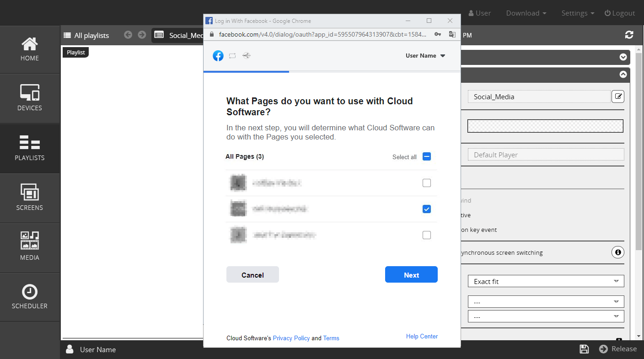Open the second '---' dropdown
The width and height of the screenshot is (644, 359).
(546, 316)
